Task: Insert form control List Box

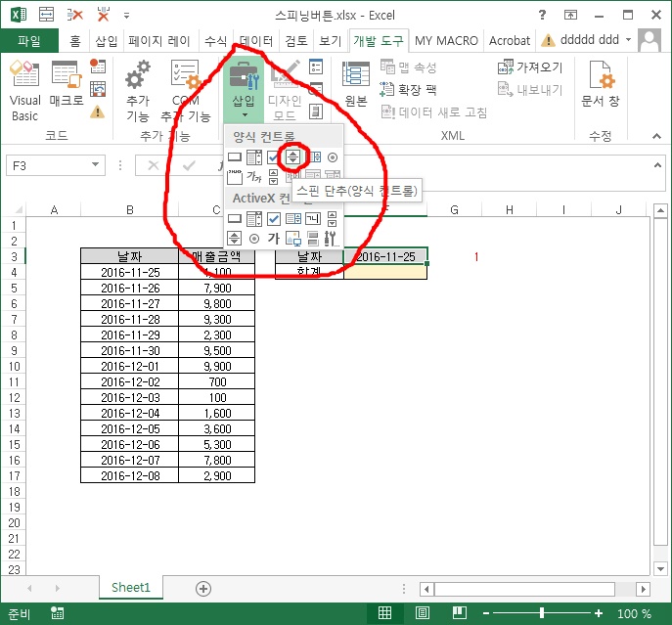Action: [x=315, y=157]
